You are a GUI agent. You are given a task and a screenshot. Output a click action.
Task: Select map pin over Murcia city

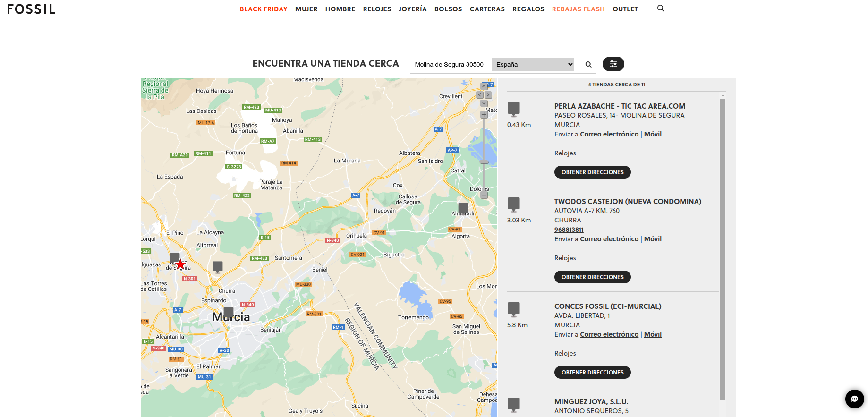coord(229,313)
